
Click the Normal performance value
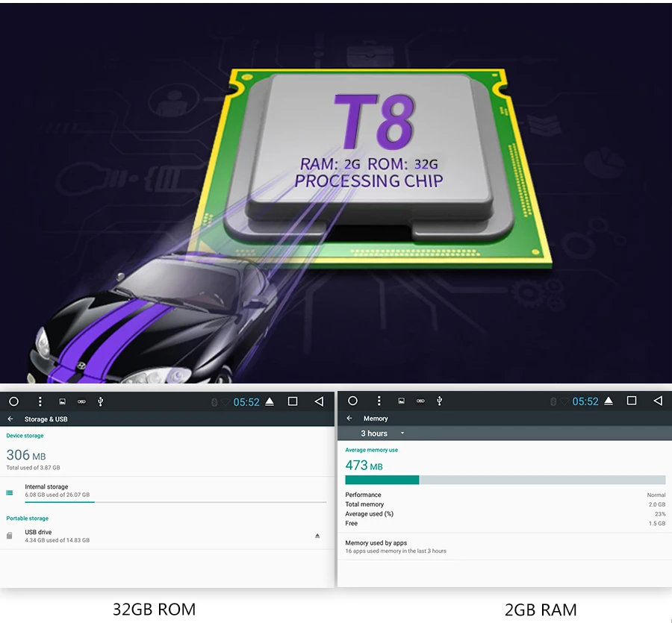pyautogui.click(x=656, y=495)
